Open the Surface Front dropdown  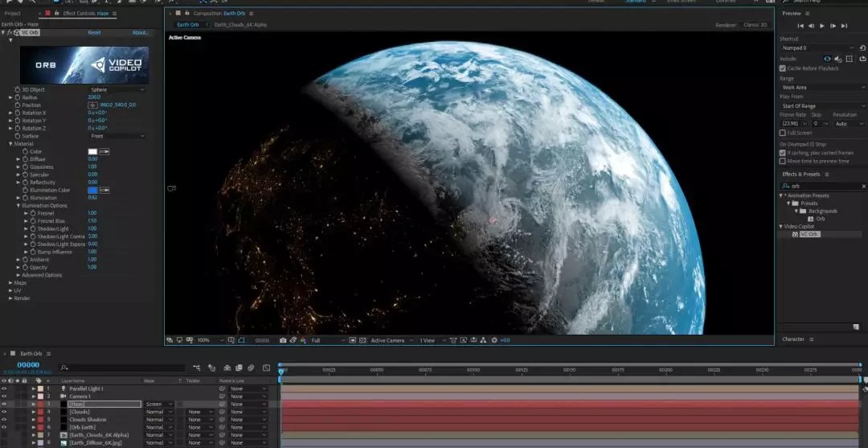(x=117, y=136)
